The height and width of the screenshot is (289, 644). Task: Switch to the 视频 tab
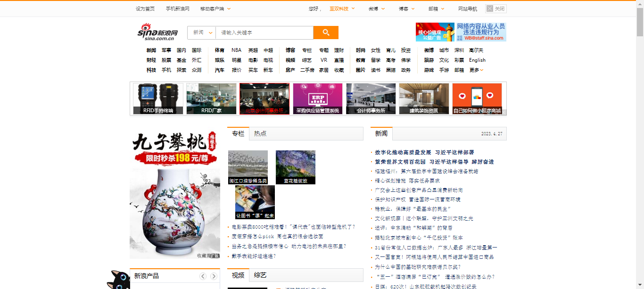pos(238,275)
